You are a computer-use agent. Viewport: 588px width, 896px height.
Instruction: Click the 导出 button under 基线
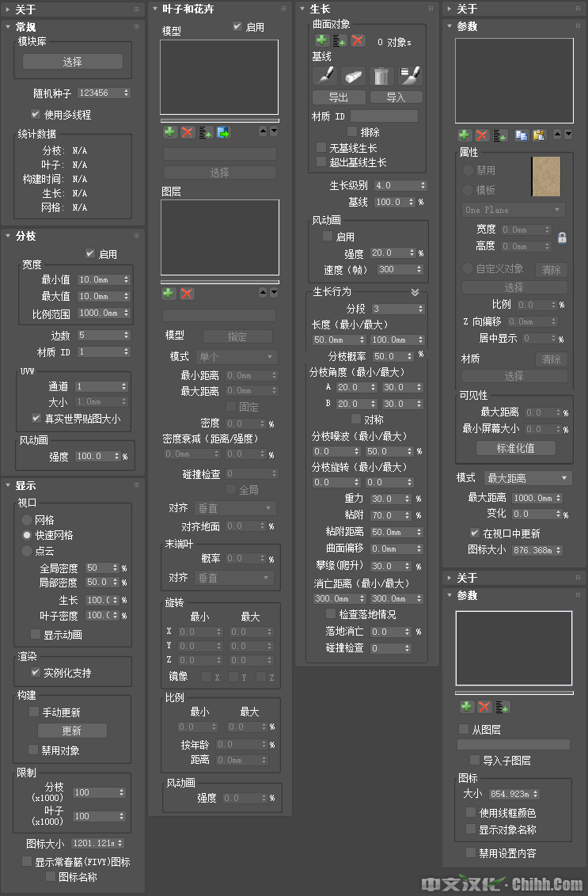[339, 97]
